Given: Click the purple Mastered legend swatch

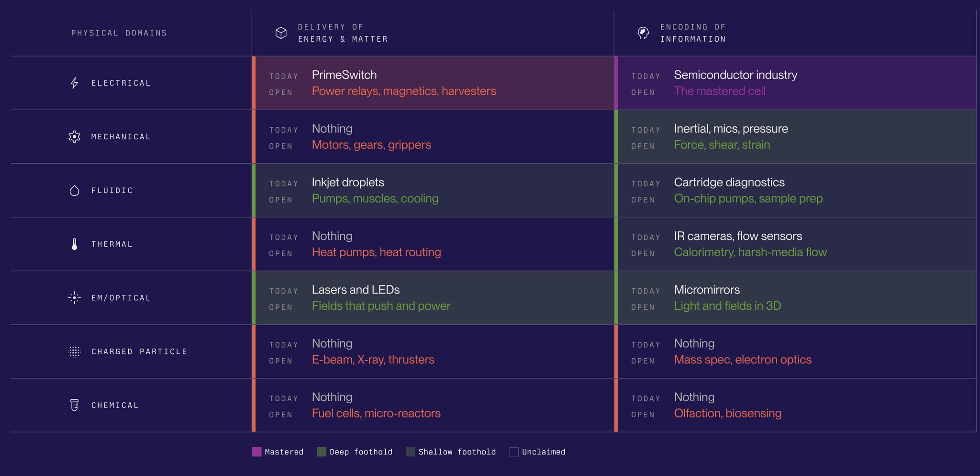Looking at the screenshot, I should pyautogui.click(x=257, y=452).
